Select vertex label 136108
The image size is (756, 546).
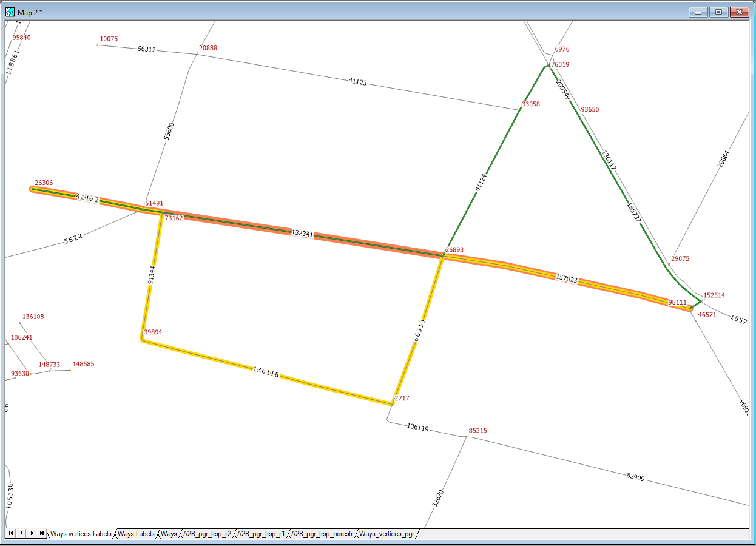[33, 317]
